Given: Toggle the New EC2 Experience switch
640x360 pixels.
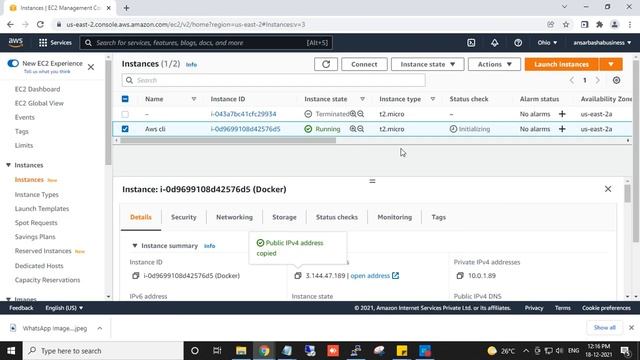Looking at the screenshot, I should [13, 63].
